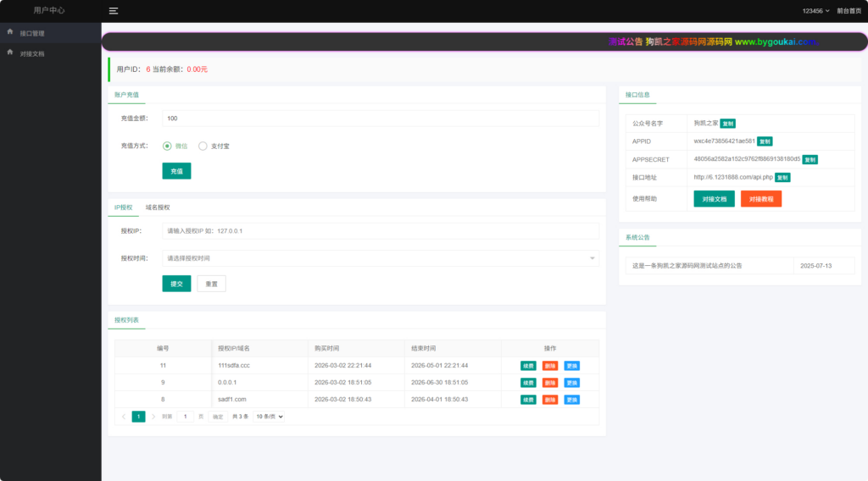Copy the 接口地址 URL with 复制
Viewport: 868px width, 481px height.
tap(782, 177)
